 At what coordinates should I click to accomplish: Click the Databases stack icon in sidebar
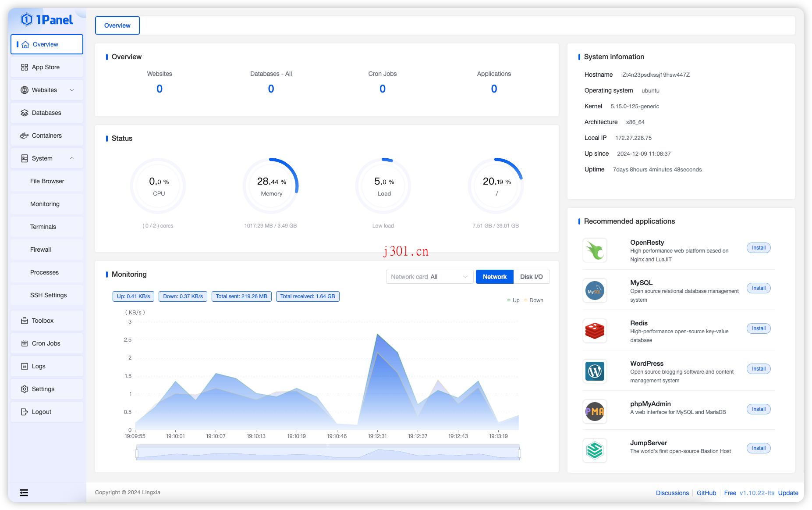click(25, 113)
